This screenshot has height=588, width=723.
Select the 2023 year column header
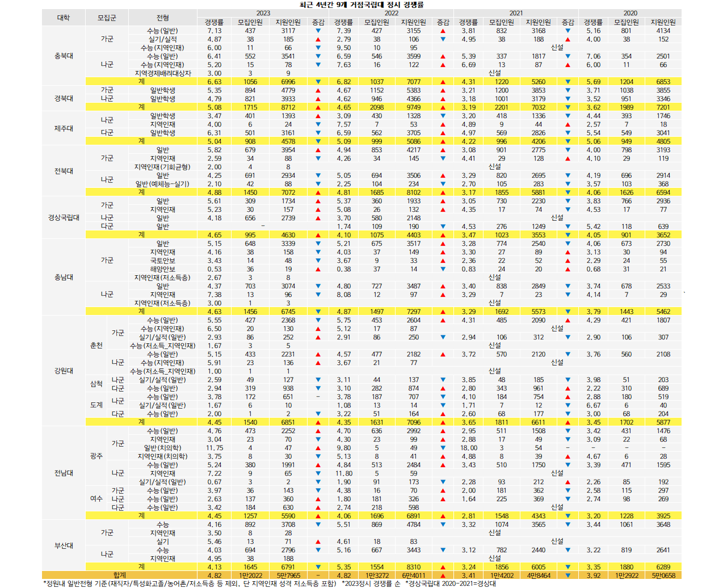pyautogui.click(x=263, y=13)
